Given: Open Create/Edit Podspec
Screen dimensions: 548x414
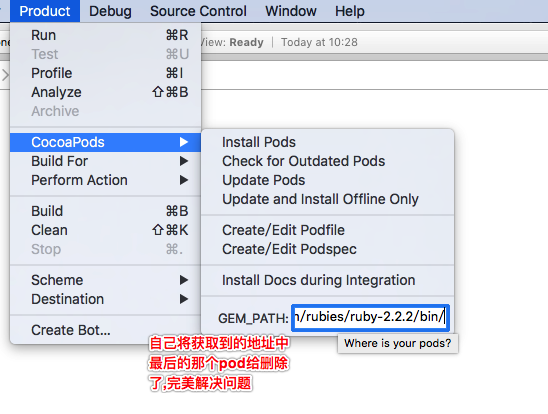Looking at the screenshot, I should click(x=328, y=249).
